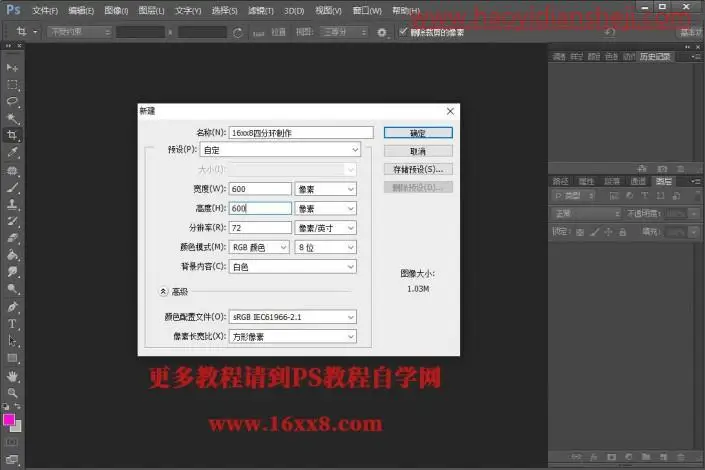Screen dimensions: 705x470
Task: Switch to the 历史记录 tab
Action: click(655, 57)
